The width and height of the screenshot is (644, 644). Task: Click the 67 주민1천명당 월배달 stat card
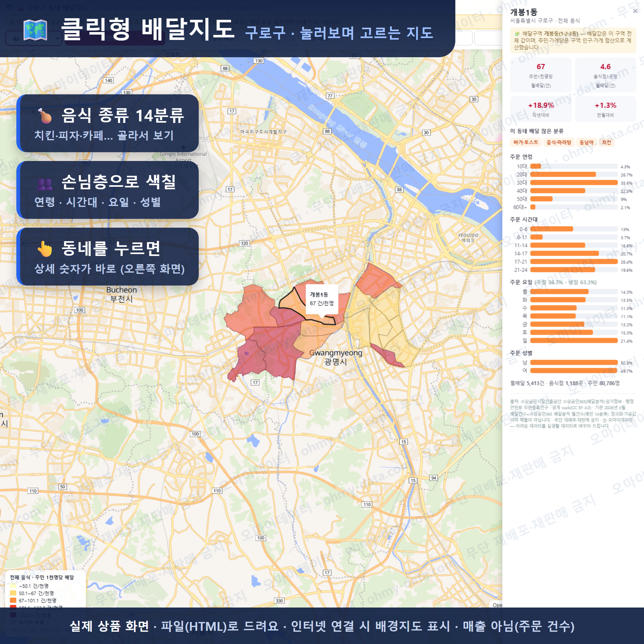pyautogui.click(x=541, y=75)
